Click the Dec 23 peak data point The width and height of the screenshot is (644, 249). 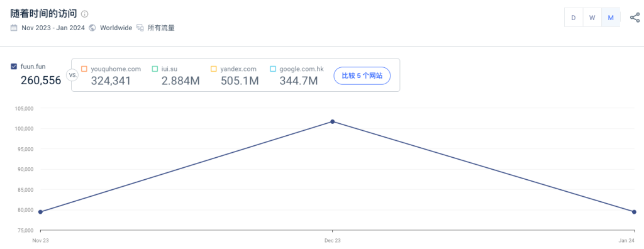tap(332, 121)
